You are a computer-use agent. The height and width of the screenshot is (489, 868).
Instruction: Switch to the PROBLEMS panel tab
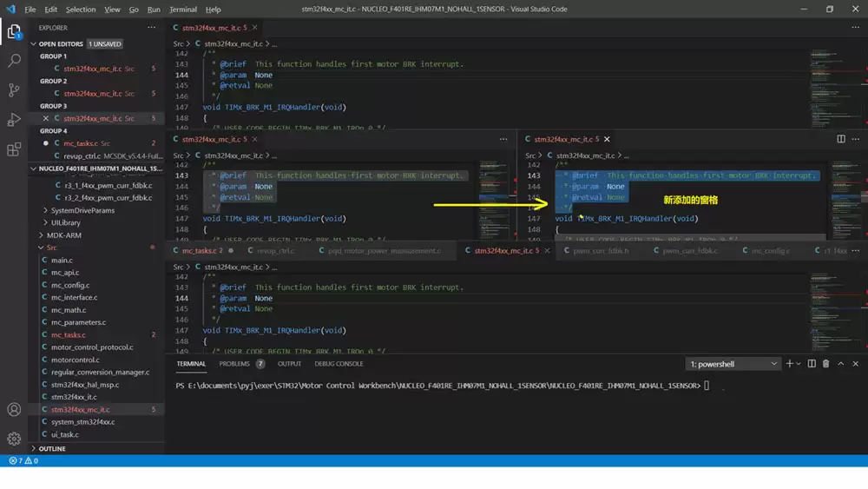tap(234, 364)
